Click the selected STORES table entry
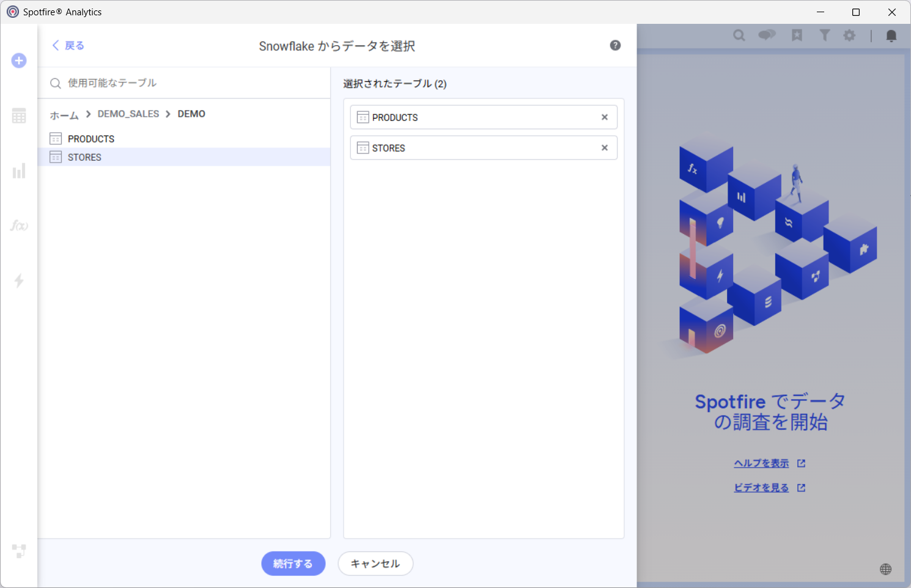This screenshot has width=911, height=588. pyautogui.click(x=484, y=148)
